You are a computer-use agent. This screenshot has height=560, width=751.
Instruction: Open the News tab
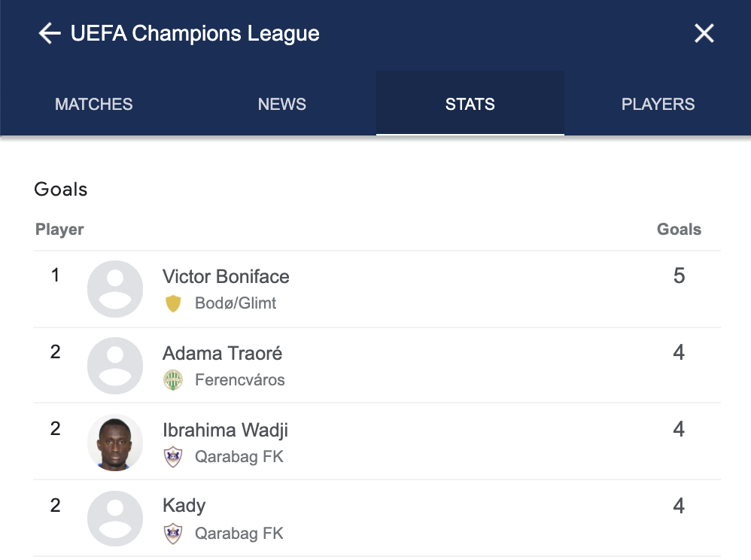point(282,105)
